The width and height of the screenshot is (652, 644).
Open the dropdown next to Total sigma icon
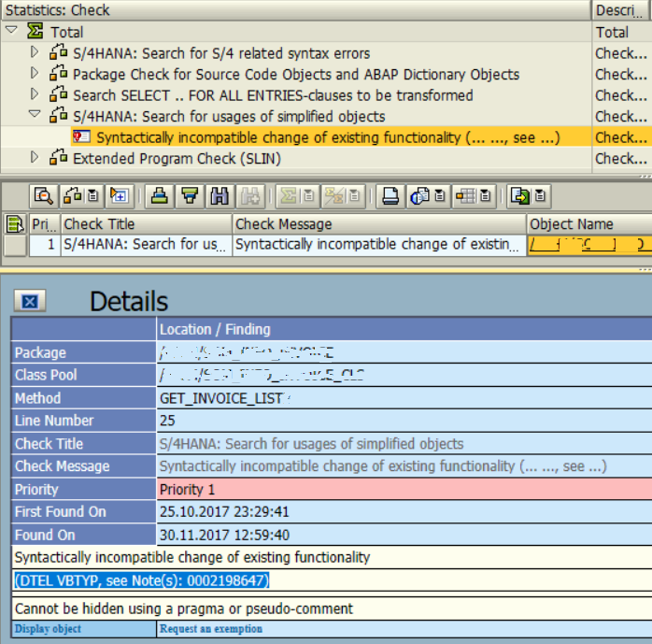click(309, 195)
